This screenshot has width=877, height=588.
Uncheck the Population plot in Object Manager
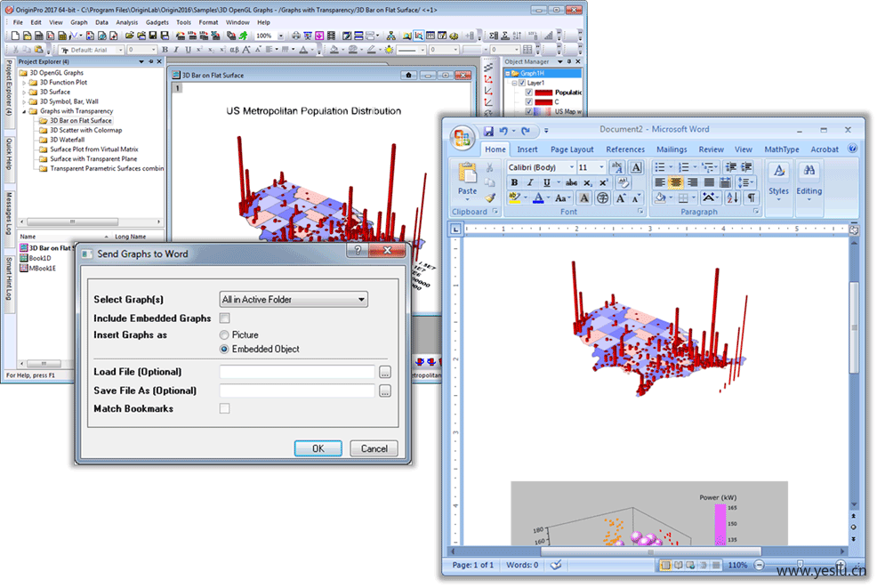528,93
